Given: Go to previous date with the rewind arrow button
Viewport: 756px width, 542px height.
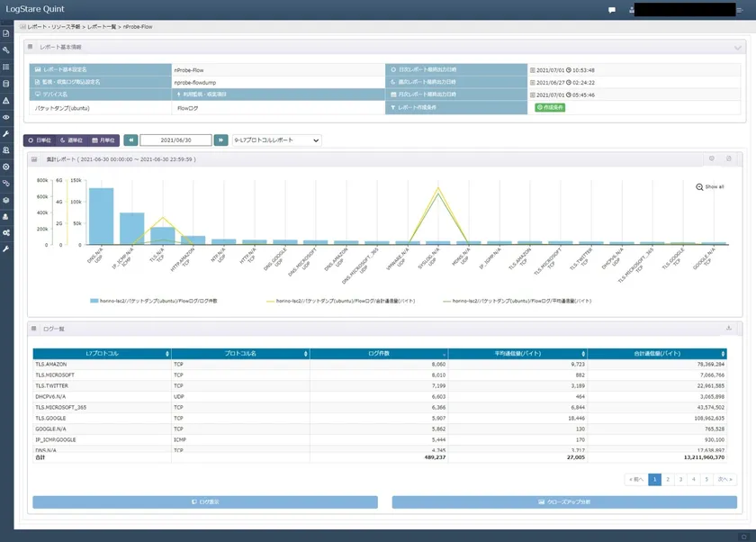Looking at the screenshot, I should click(131, 140).
